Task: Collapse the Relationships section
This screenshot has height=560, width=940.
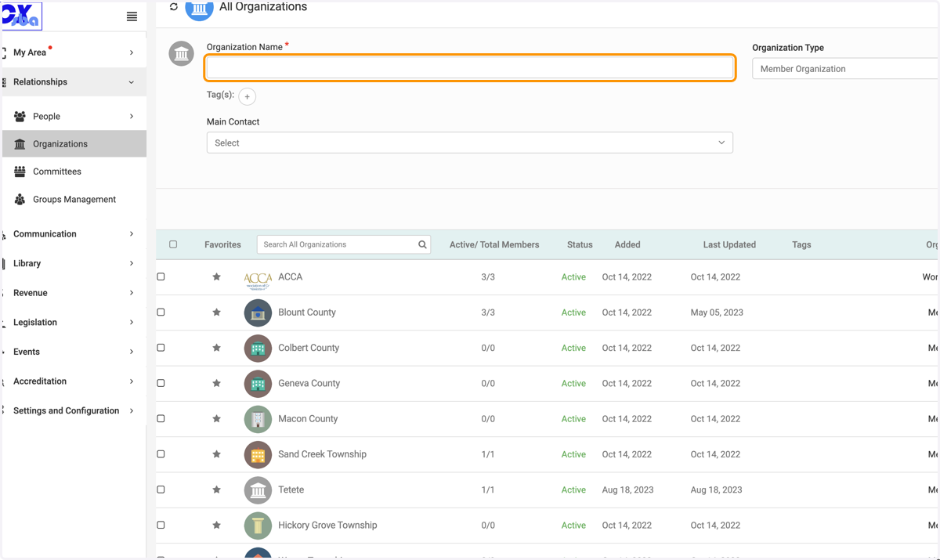Action: [74, 82]
